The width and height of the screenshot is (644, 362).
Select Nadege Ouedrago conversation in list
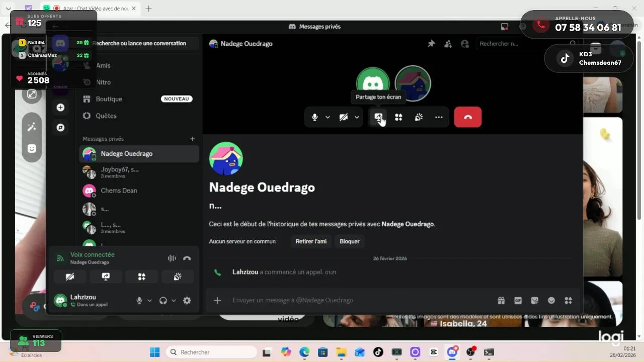click(x=139, y=154)
